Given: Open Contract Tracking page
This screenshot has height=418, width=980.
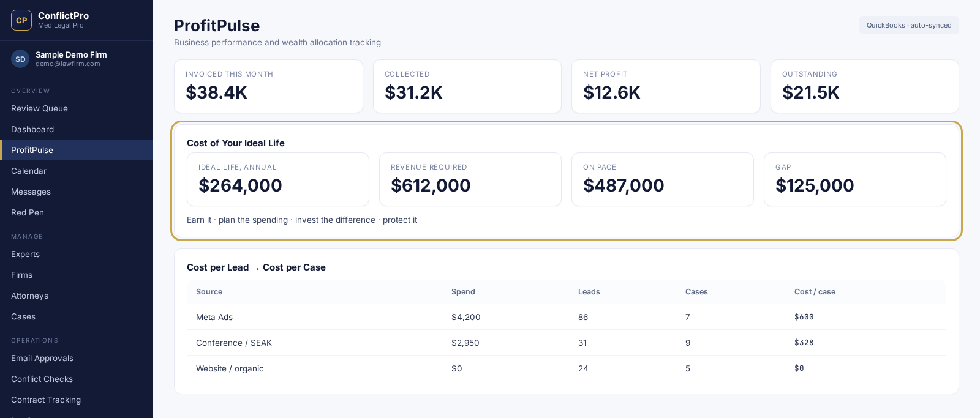Looking at the screenshot, I should pos(77,400).
